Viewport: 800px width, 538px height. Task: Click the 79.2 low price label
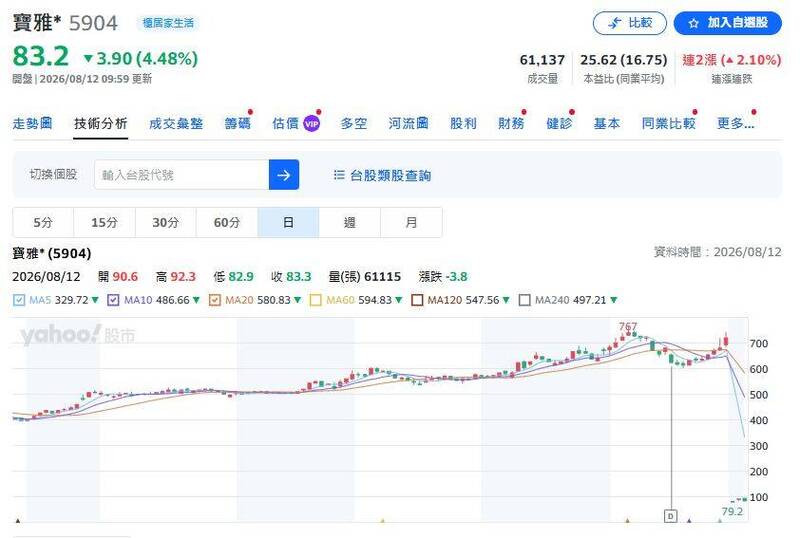click(732, 511)
